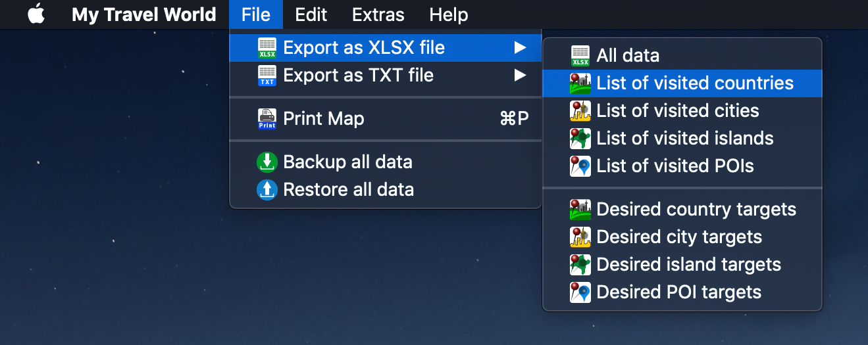Open the Apple menu icon
The width and height of the screenshot is (868, 345).
(x=36, y=14)
